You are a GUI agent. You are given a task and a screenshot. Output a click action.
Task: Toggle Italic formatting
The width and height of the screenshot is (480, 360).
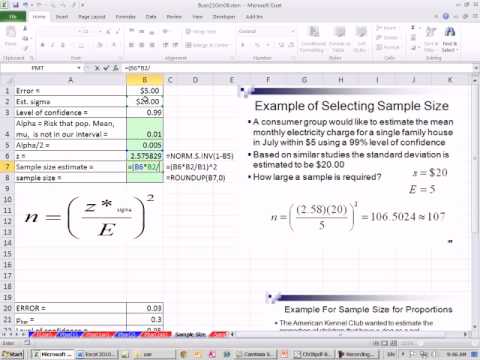point(52,45)
